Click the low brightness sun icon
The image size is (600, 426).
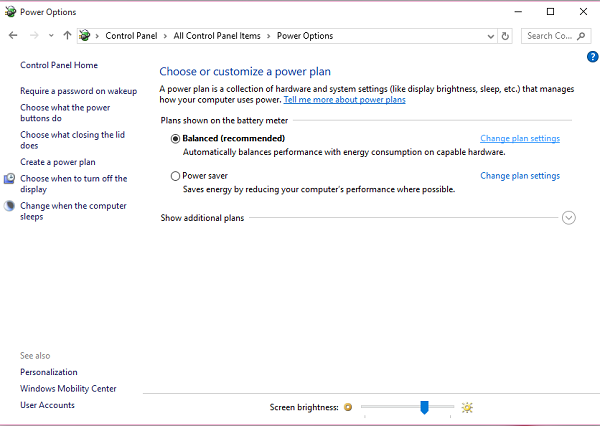348,407
